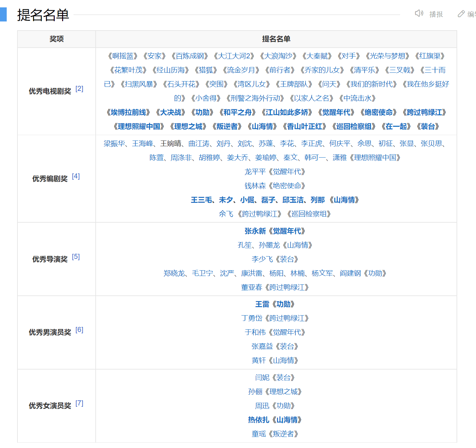Image resolution: width=476 pixels, height=448 pixels.
Task: Click the 奖项 column header
Action: pos(56,39)
